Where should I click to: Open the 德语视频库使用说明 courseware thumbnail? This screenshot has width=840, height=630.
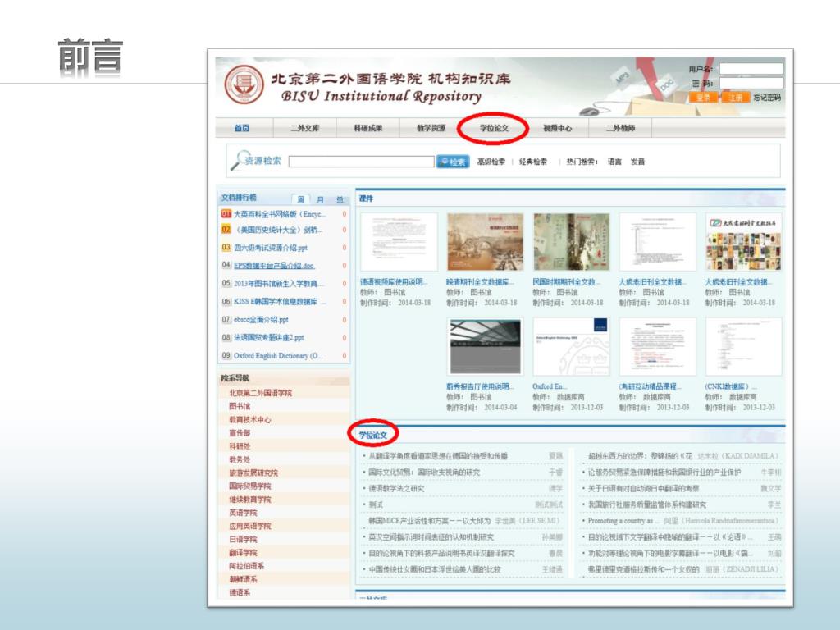point(399,242)
